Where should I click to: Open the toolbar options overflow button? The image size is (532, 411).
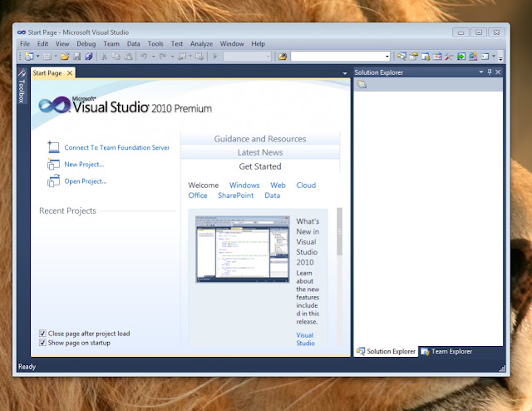click(x=500, y=57)
